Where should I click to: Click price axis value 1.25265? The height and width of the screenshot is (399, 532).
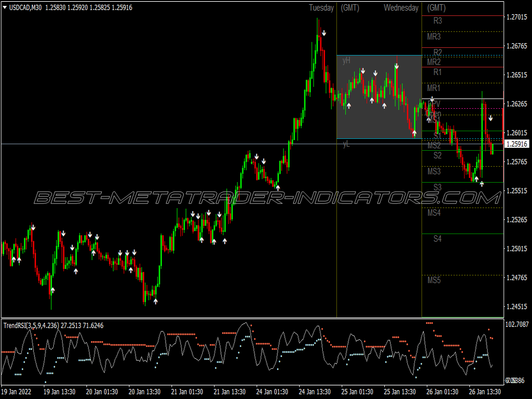tap(517, 220)
